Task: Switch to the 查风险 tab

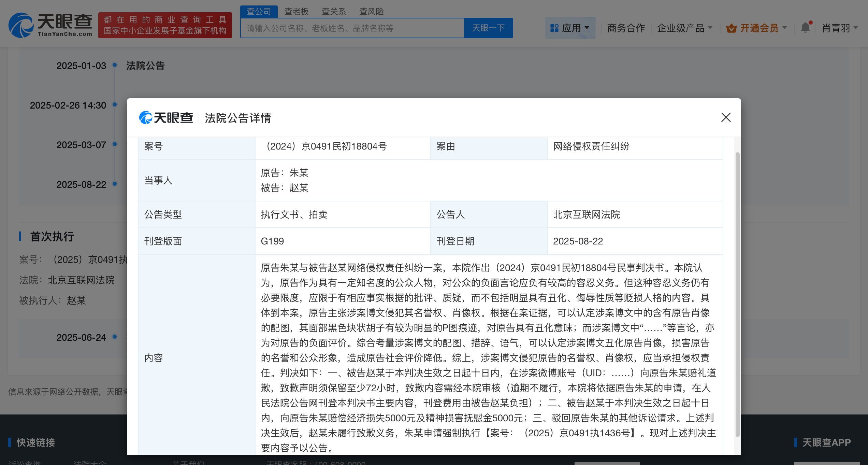Action: (x=371, y=11)
